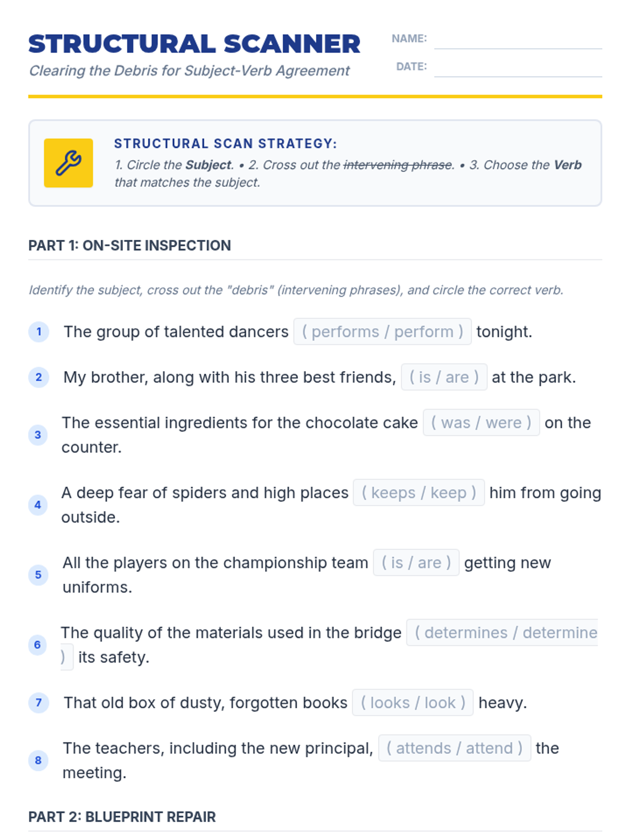Choose the keeps / keep verb box

(x=419, y=492)
